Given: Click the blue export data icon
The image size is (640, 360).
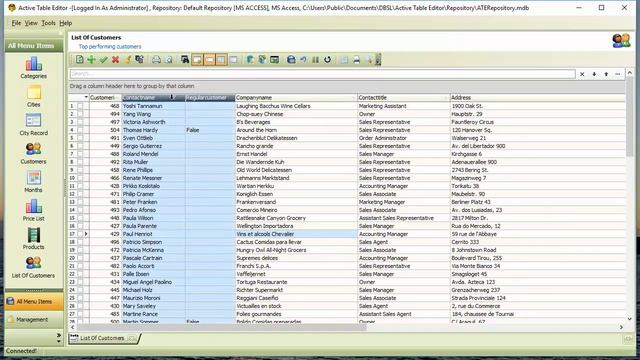Looking at the screenshot, I should click(250, 60).
